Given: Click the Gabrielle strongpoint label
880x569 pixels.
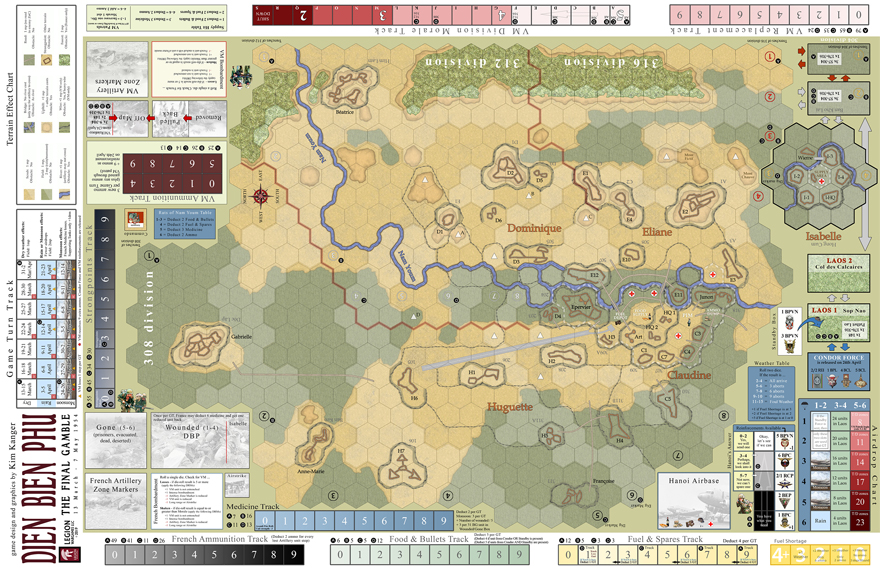Looking at the screenshot, I should pyautogui.click(x=241, y=337).
